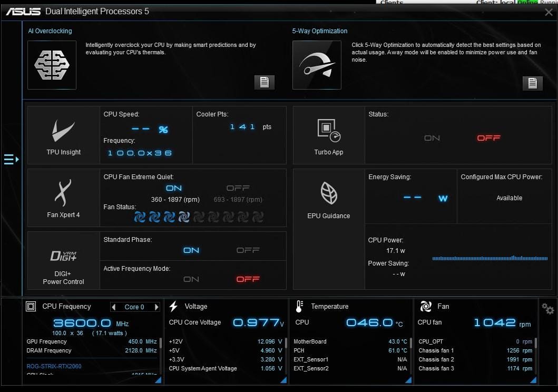Click the 5-Way Optimization heading

(x=319, y=31)
